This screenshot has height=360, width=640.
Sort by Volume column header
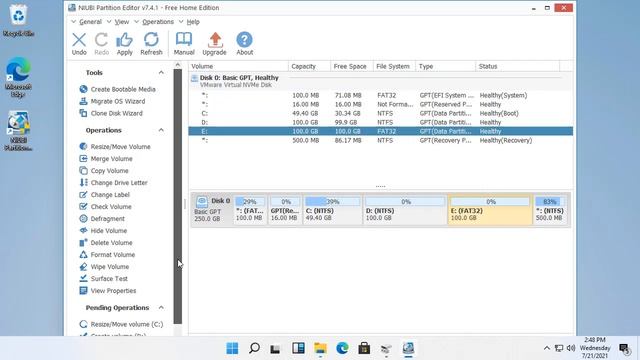[x=238, y=66]
